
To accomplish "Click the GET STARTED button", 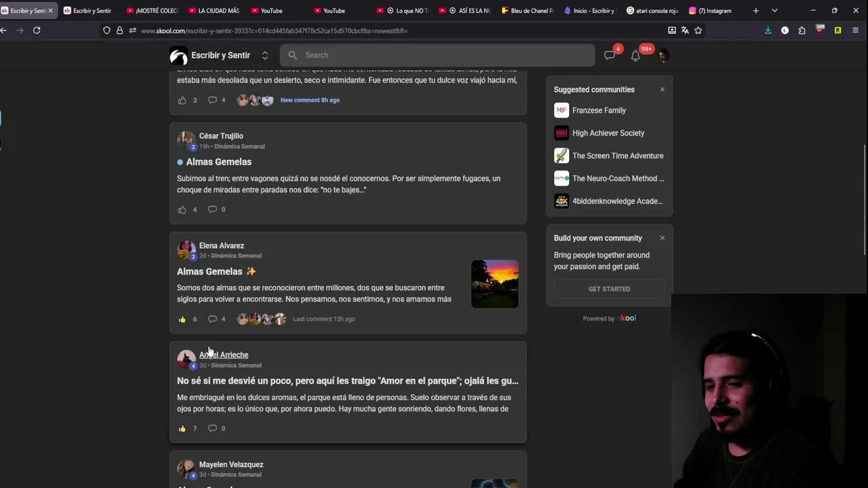I will point(609,289).
